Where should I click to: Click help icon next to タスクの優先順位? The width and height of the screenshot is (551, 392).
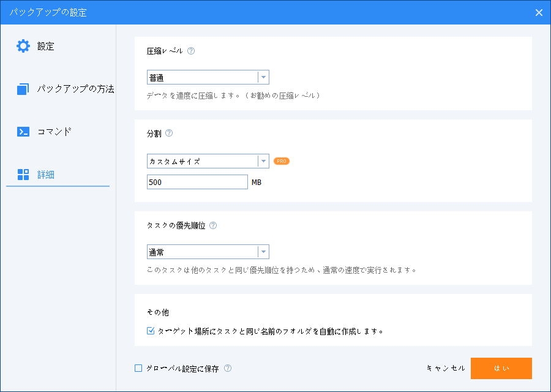click(213, 225)
